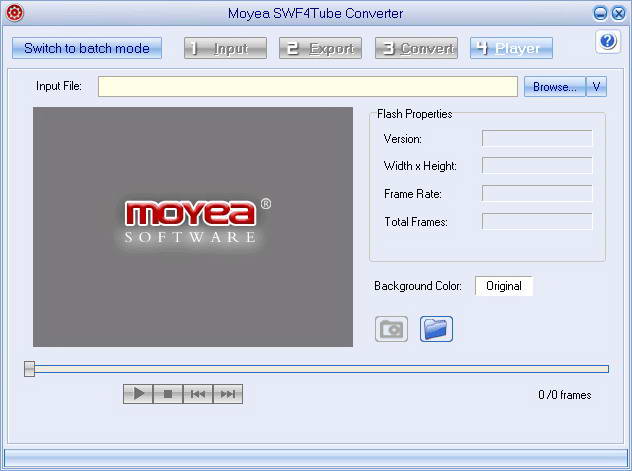Click the Moyea Software preview area
Image resolution: width=632 pixels, height=471 pixels.
(x=193, y=227)
